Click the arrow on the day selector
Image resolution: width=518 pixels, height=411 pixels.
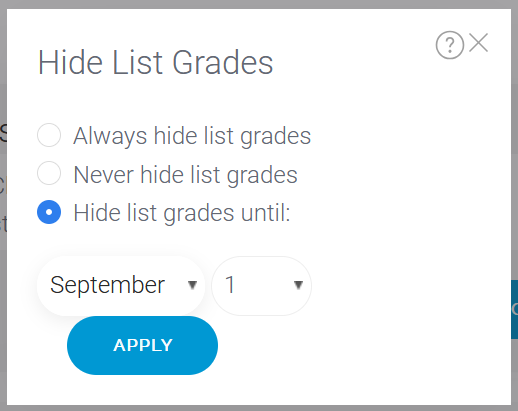coord(298,285)
